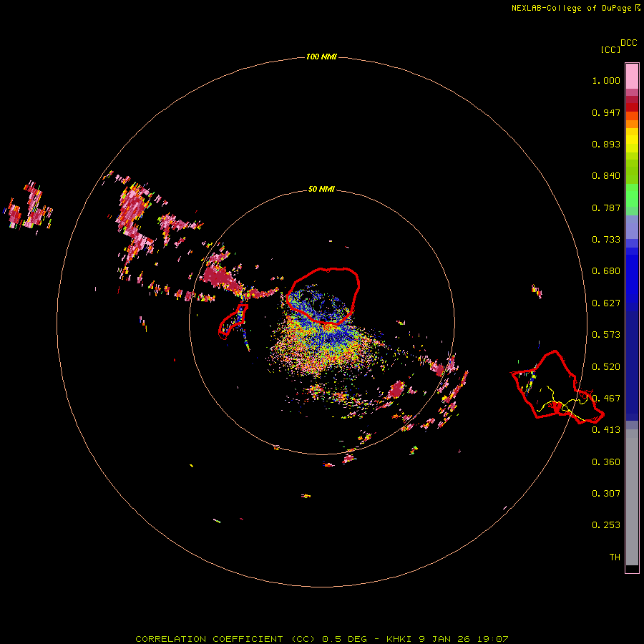Click the red island outline with yellow roads
The width and height of the screenshot is (644, 644).
(x=557, y=387)
